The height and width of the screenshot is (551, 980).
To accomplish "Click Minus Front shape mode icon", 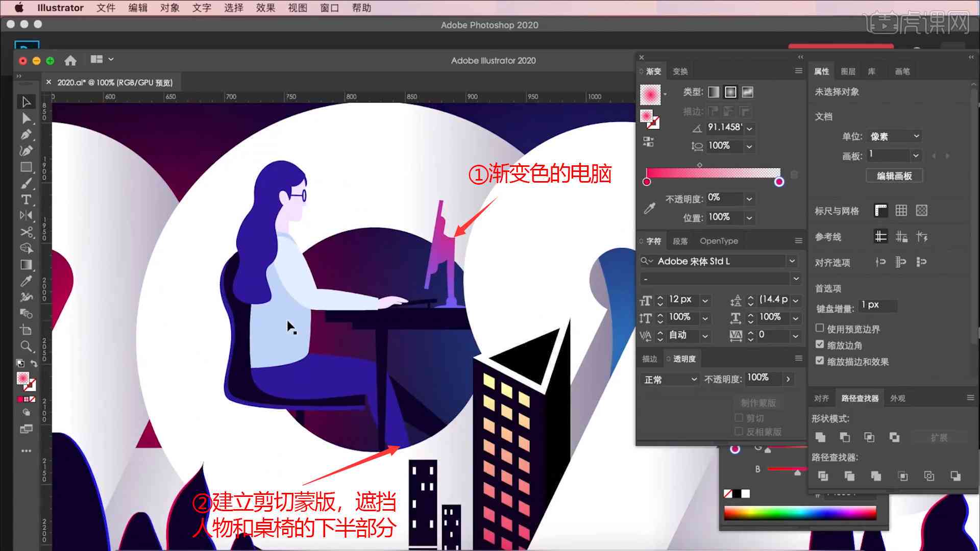I will [845, 437].
